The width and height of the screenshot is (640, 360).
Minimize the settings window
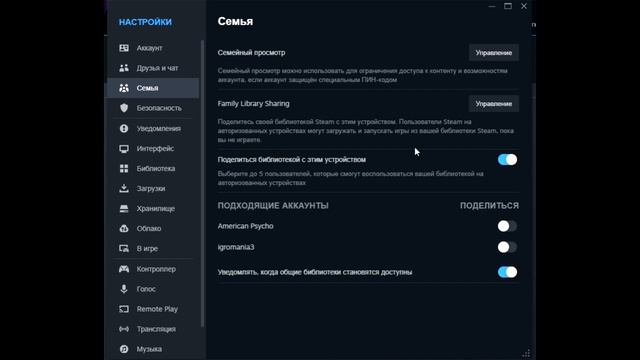[492, 6]
